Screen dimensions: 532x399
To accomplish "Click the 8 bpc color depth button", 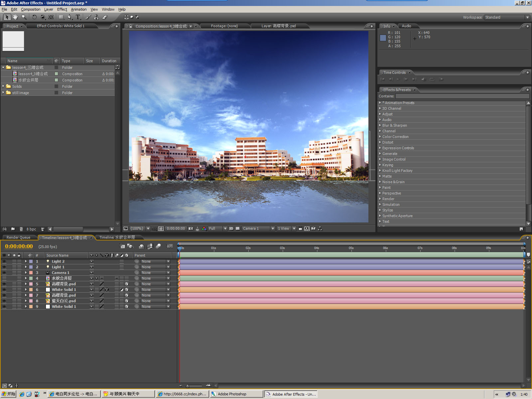I will click(x=31, y=229).
